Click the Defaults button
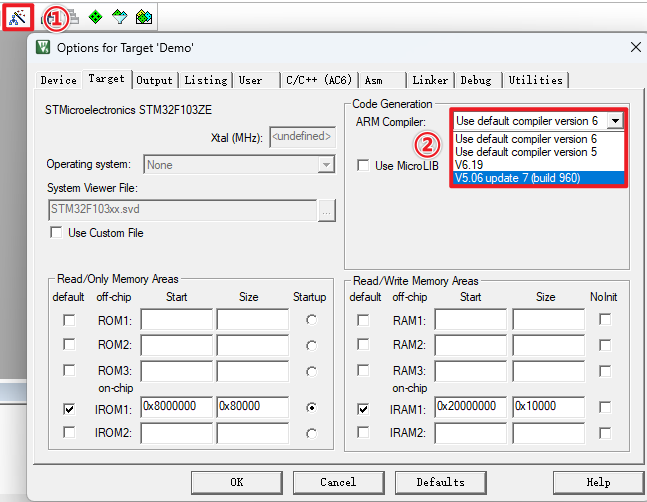Viewport: 647px width, 502px height. pos(440,482)
